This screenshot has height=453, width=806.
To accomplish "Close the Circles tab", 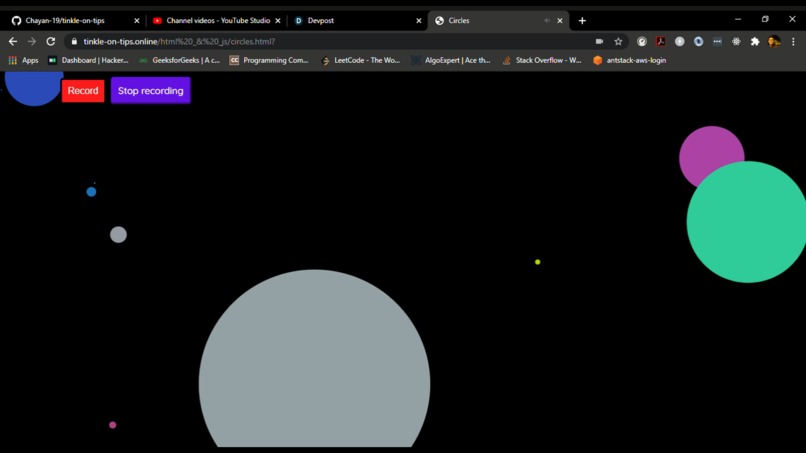I will [560, 21].
